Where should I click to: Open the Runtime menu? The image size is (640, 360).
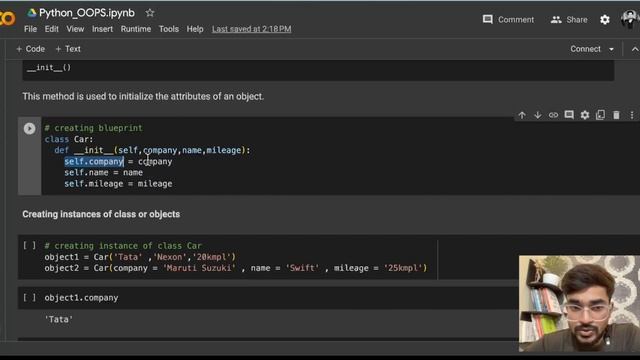tap(136, 29)
